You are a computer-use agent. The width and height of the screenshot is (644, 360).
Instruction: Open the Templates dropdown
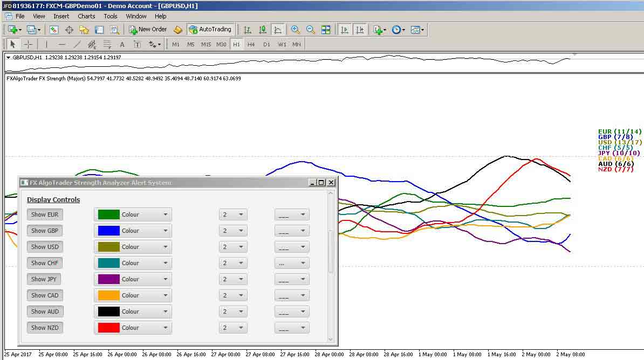point(415,30)
